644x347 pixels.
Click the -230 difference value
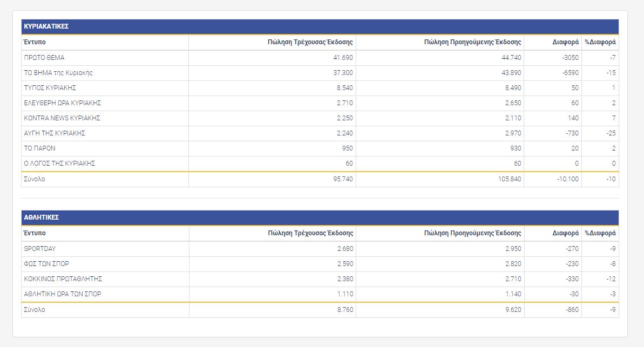[572, 264]
